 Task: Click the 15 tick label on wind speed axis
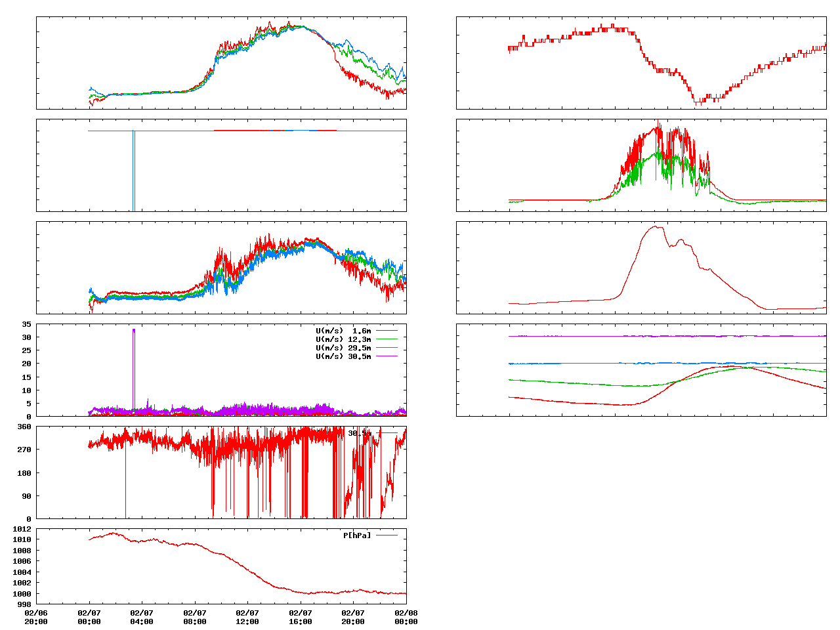(x=26, y=377)
